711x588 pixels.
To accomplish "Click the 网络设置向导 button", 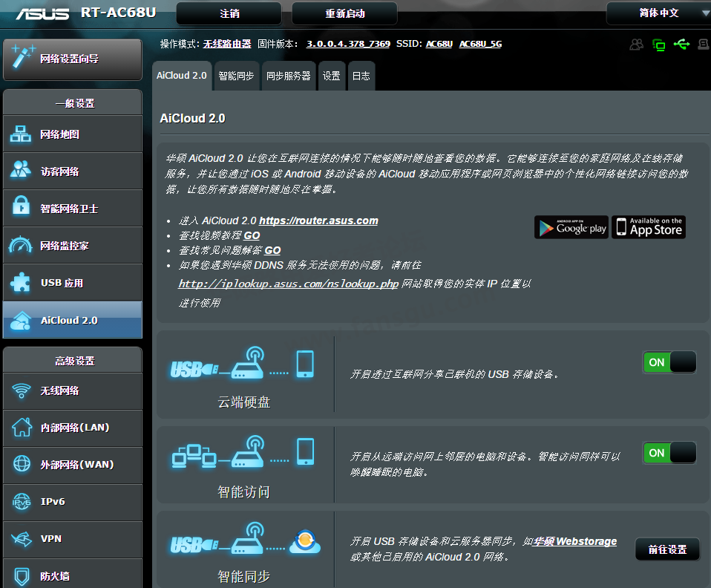I will pos(73,59).
